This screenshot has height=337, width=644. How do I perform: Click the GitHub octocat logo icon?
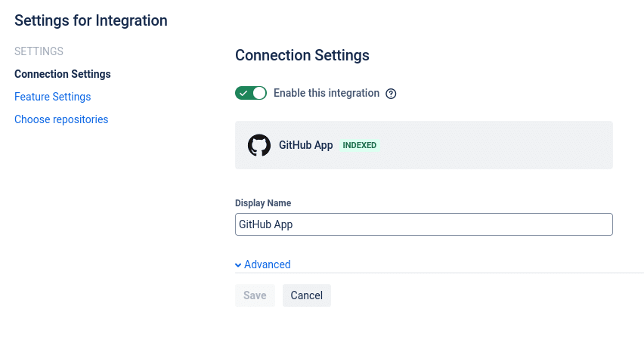pyautogui.click(x=259, y=145)
